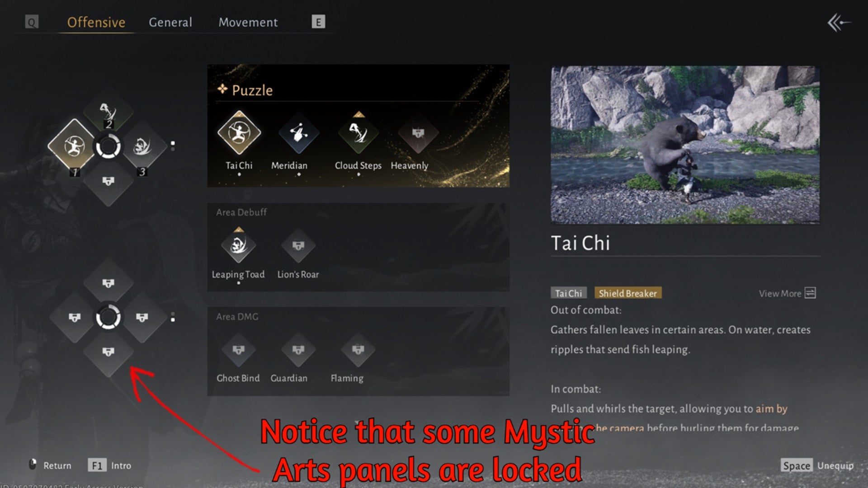This screenshot has width=868, height=488.
Task: Switch to the General tab
Action: 170,22
